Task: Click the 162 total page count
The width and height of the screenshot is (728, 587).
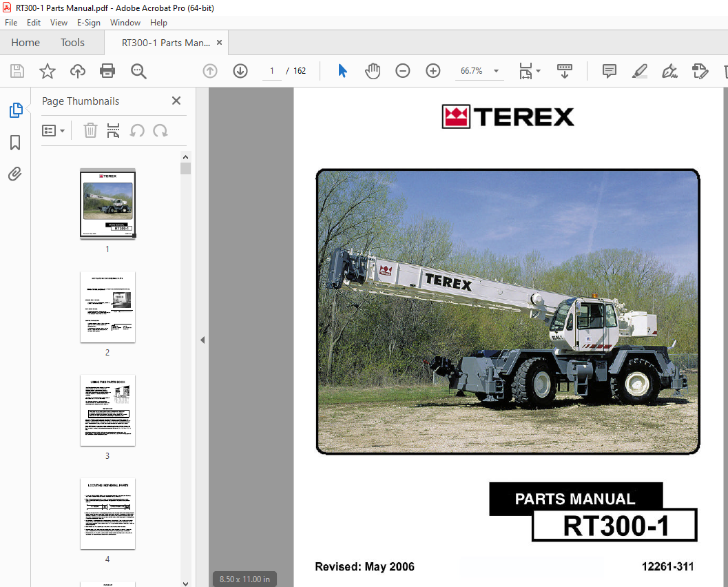Action: coord(300,71)
